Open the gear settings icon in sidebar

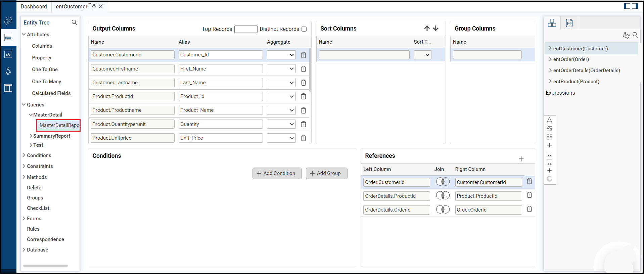pos(8,21)
